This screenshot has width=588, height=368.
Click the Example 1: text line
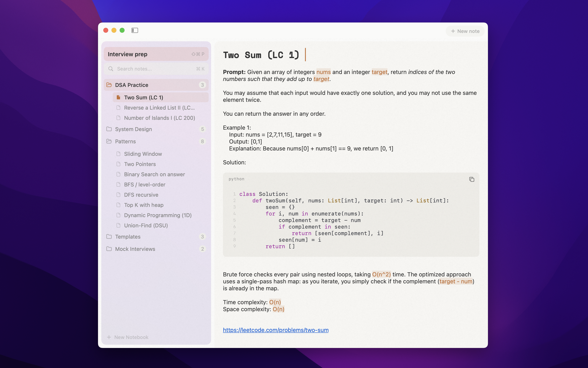(237, 128)
